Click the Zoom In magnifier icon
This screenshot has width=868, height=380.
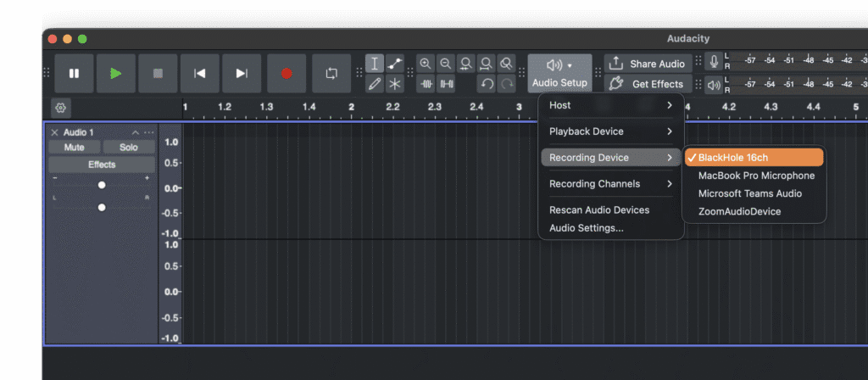pos(425,64)
